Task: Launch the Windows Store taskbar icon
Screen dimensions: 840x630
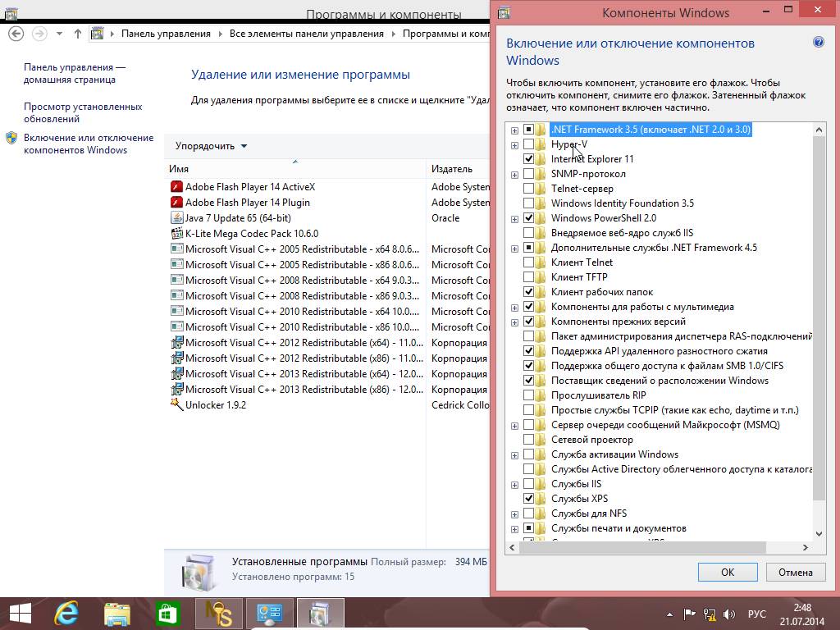Action: (168, 613)
